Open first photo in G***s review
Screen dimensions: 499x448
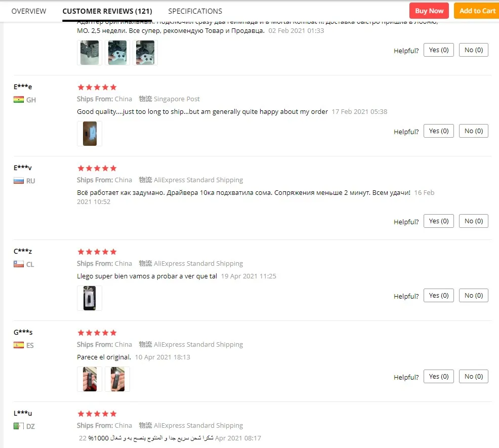(x=90, y=379)
